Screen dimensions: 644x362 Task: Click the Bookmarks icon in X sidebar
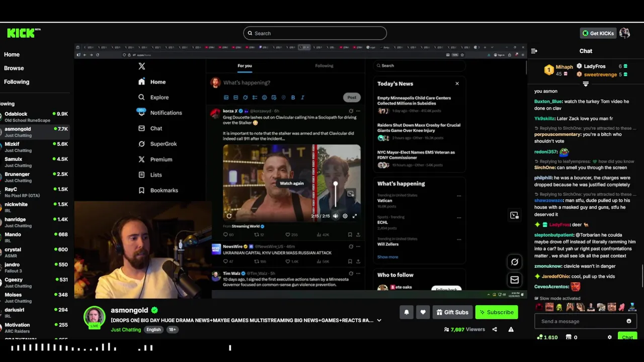pos(141,190)
